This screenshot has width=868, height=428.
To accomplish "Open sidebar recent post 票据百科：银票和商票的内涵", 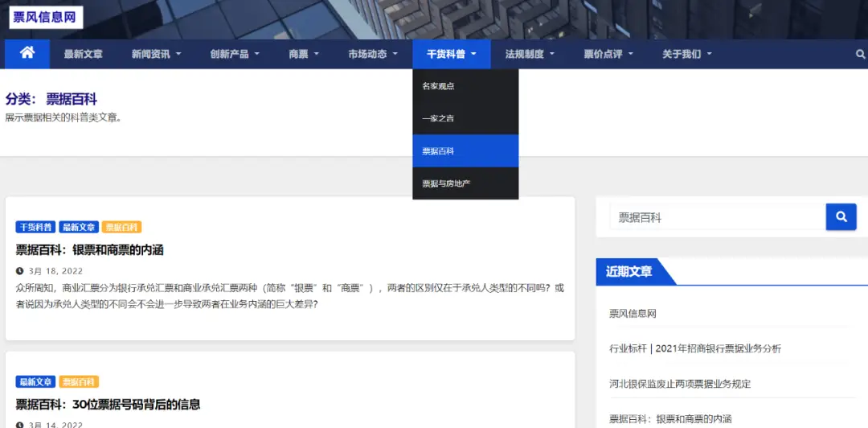I will click(671, 419).
